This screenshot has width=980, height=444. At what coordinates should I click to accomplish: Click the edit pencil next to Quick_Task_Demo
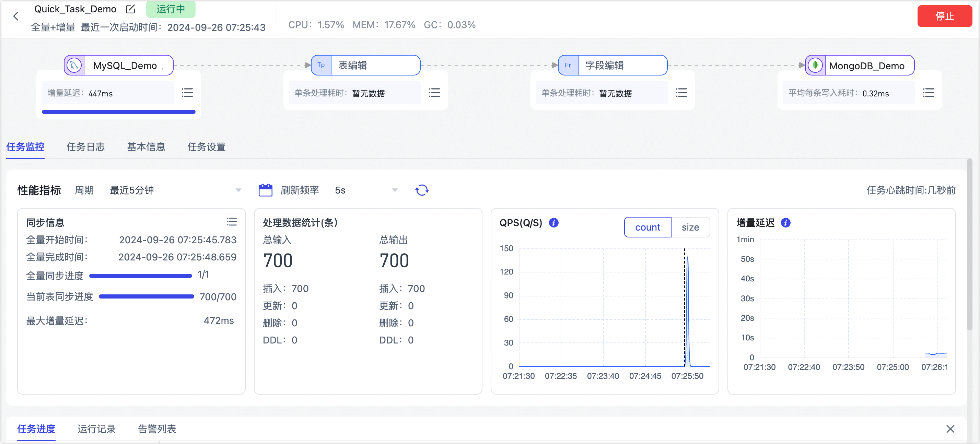pos(130,9)
